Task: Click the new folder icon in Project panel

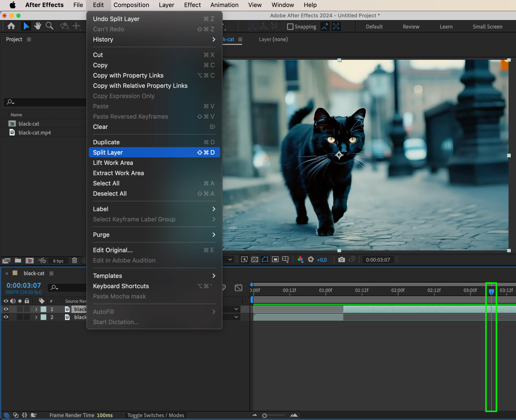Action: pos(18,260)
